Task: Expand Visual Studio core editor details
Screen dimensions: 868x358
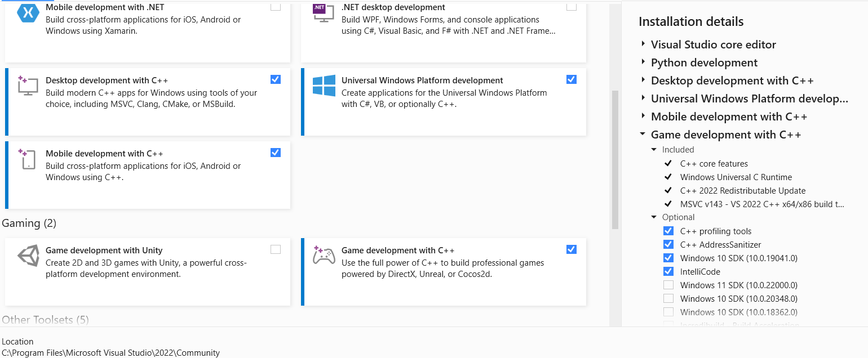Action: [643, 44]
